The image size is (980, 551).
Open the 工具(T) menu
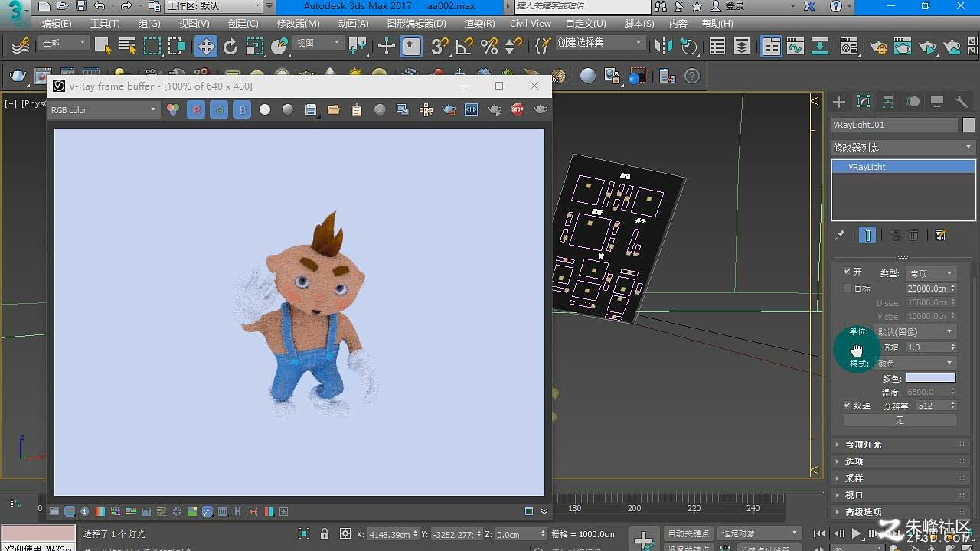coord(105,24)
